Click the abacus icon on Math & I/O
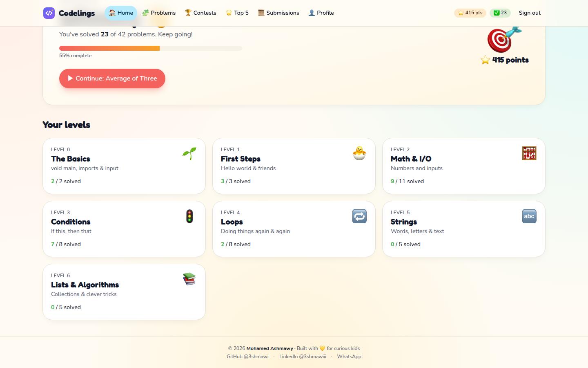 point(529,153)
